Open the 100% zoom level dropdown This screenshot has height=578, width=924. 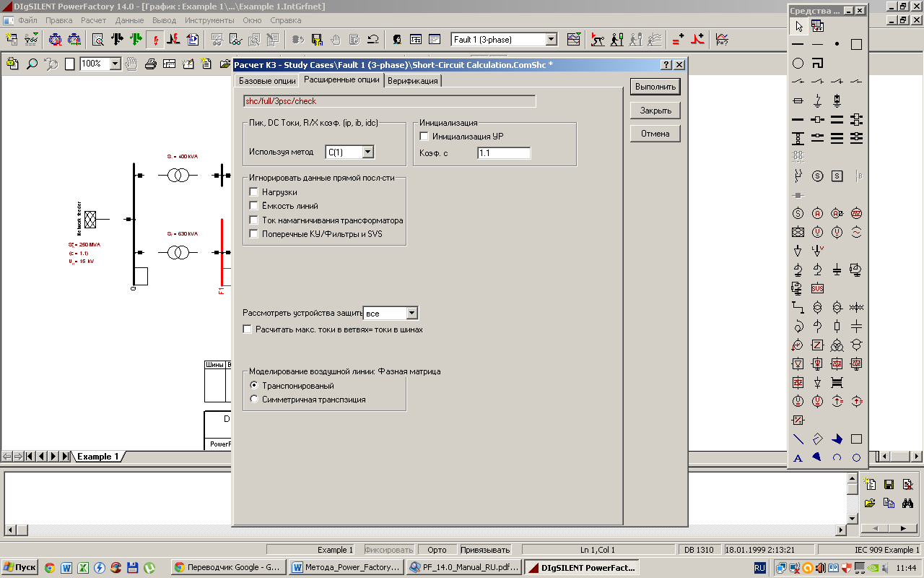pos(115,64)
